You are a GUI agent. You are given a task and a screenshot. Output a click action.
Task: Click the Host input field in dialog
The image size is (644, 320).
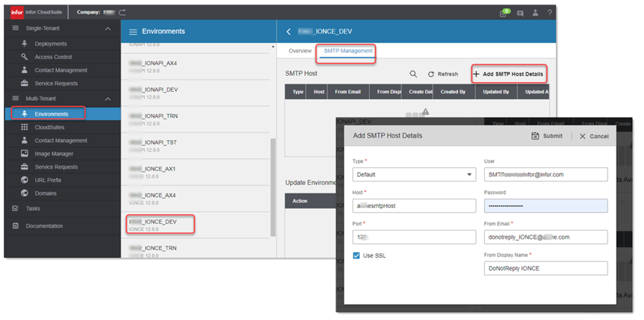(414, 206)
